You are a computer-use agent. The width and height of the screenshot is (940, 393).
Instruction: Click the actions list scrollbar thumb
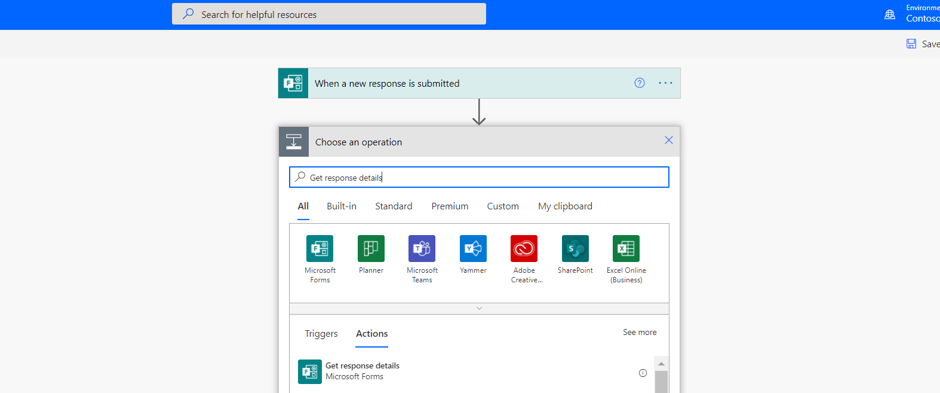point(661,381)
